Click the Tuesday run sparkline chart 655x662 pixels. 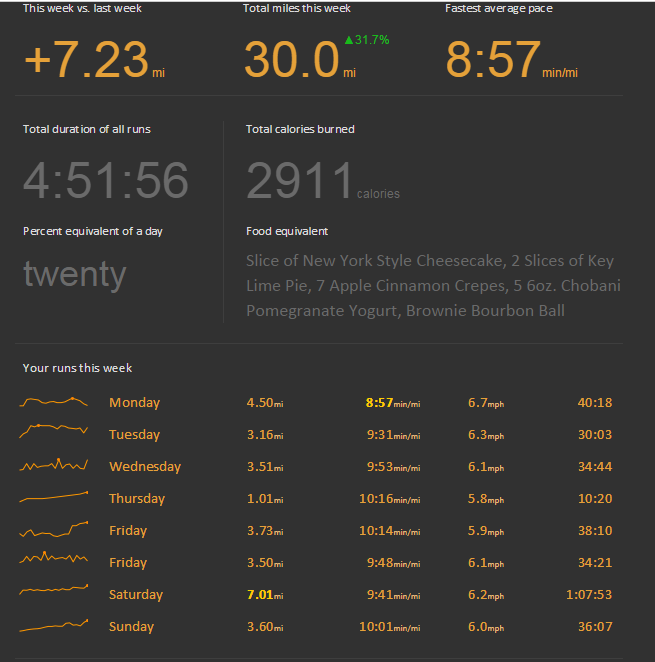coord(54,431)
